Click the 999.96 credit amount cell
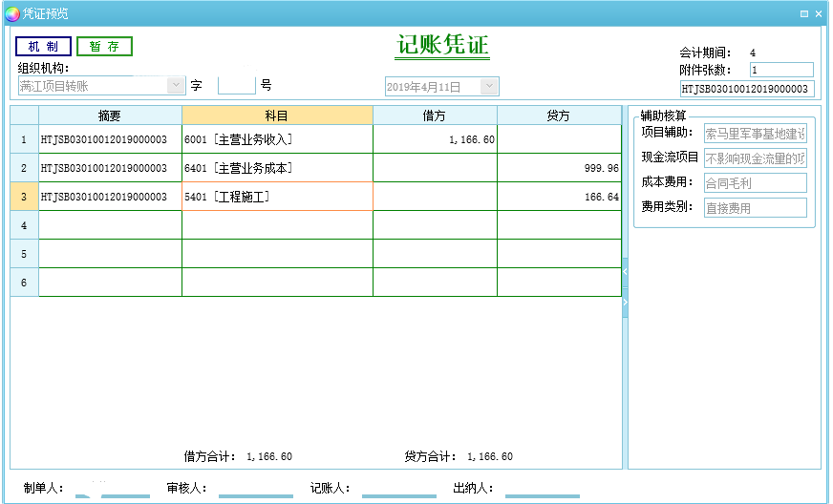Image resolution: width=833 pixels, height=504 pixels. pyautogui.click(x=559, y=168)
